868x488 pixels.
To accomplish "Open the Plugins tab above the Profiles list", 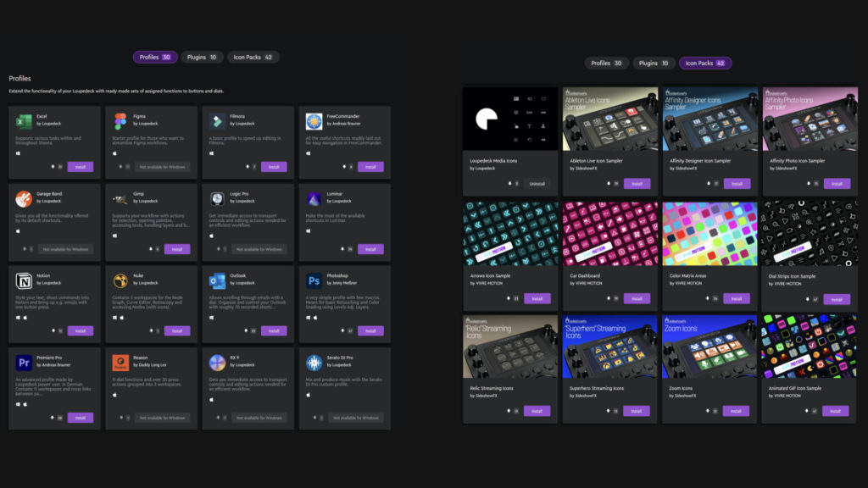I will pos(202,58).
